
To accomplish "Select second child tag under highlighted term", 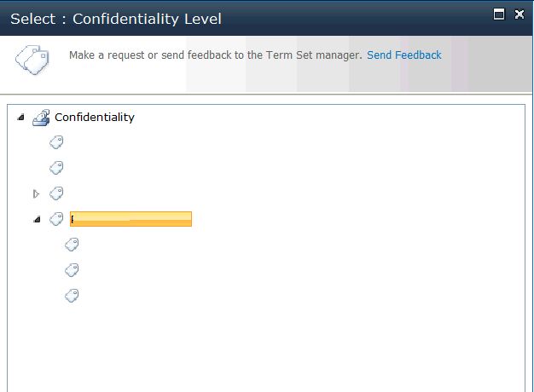I will [x=73, y=270].
